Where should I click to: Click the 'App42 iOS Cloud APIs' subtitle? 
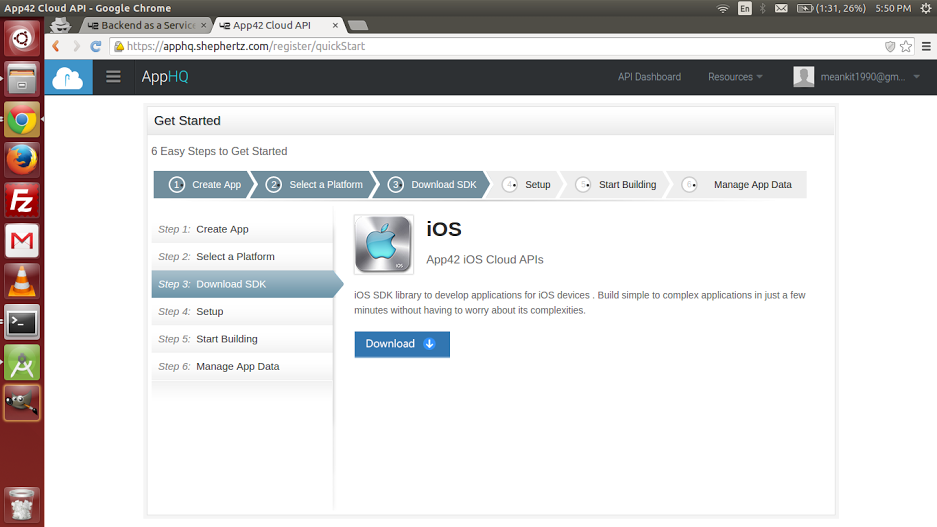[x=485, y=260]
